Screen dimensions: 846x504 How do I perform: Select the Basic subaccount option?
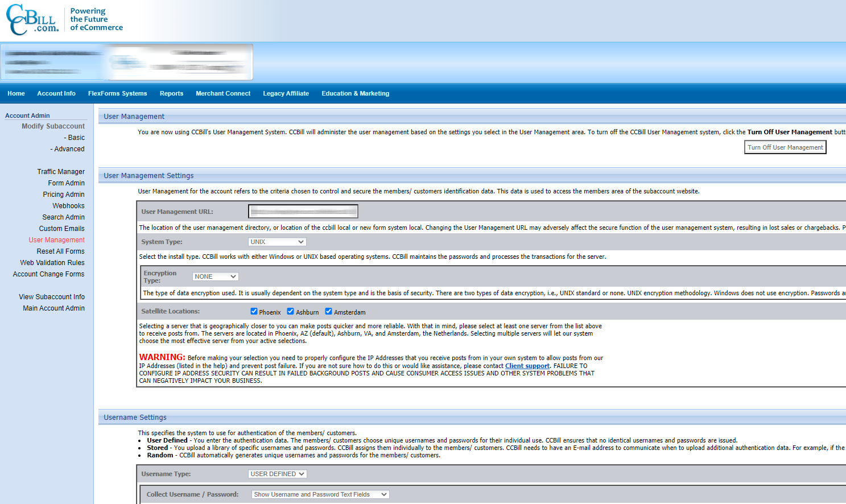coord(74,138)
